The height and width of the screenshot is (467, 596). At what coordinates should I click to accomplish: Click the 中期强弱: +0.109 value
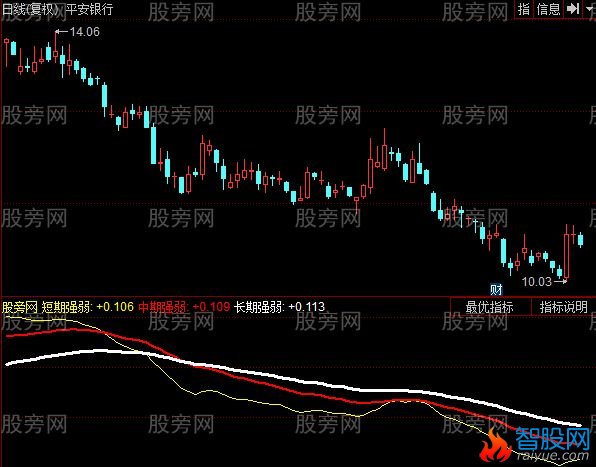click(x=184, y=307)
